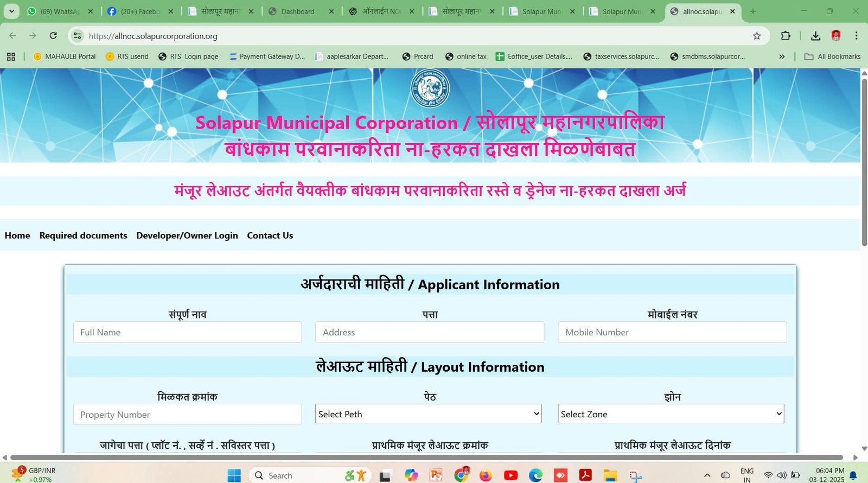This screenshot has height=483, width=868.
Task: Bookmark this page with the star icon
Action: [x=757, y=36]
